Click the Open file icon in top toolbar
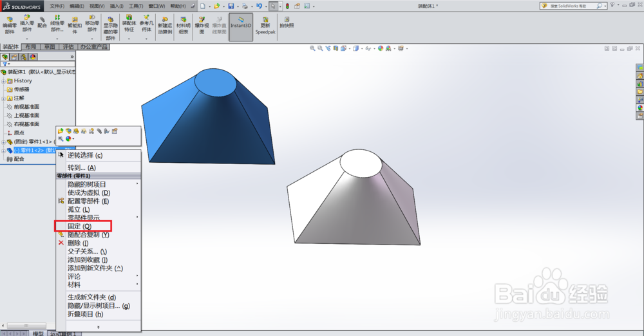644x336 pixels. coord(216,6)
